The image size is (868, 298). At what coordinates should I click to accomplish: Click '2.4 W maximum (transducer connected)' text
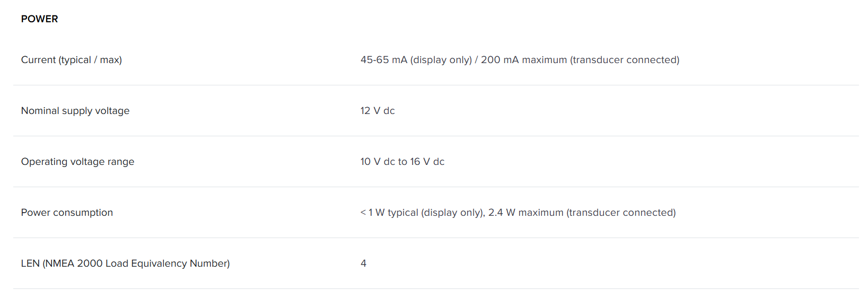pyautogui.click(x=582, y=213)
